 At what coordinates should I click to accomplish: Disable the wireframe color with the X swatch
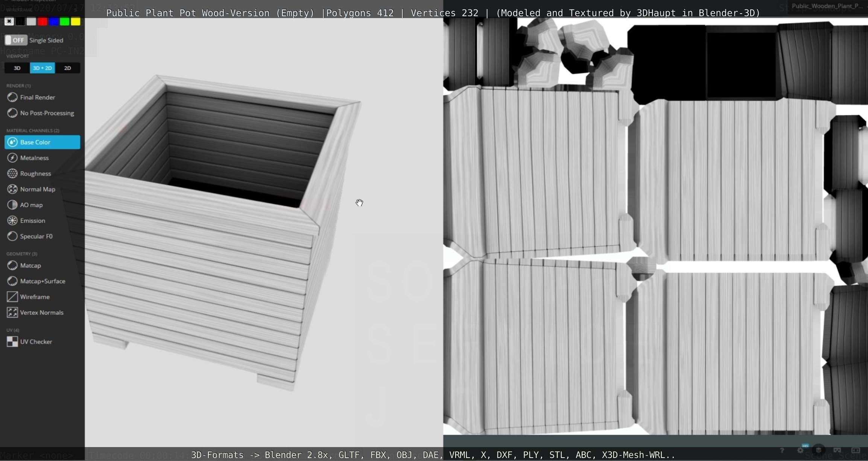pos(9,21)
